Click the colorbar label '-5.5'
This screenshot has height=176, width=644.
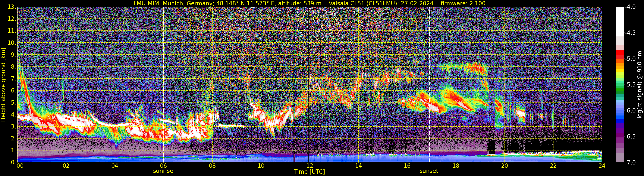click(x=630, y=85)
